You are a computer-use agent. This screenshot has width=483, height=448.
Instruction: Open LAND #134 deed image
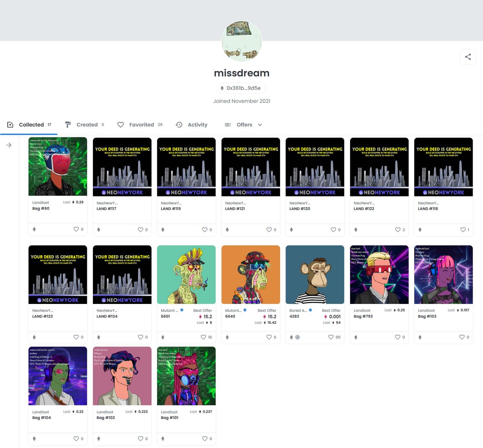[x=122, y=275]
